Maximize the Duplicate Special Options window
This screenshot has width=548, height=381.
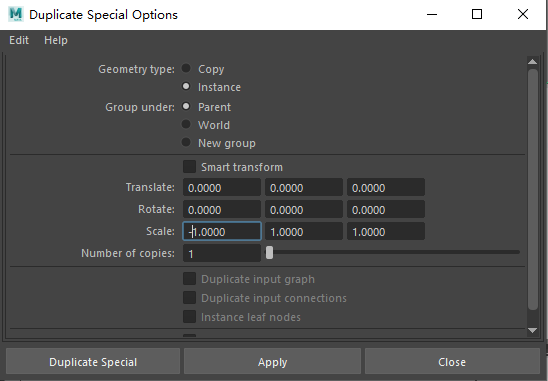pyautogui.click(x=477, y=14)
